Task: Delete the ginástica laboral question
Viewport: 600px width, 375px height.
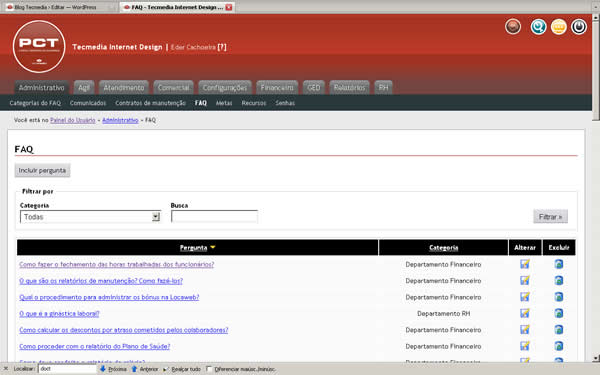Action: (x=559, y=313)
